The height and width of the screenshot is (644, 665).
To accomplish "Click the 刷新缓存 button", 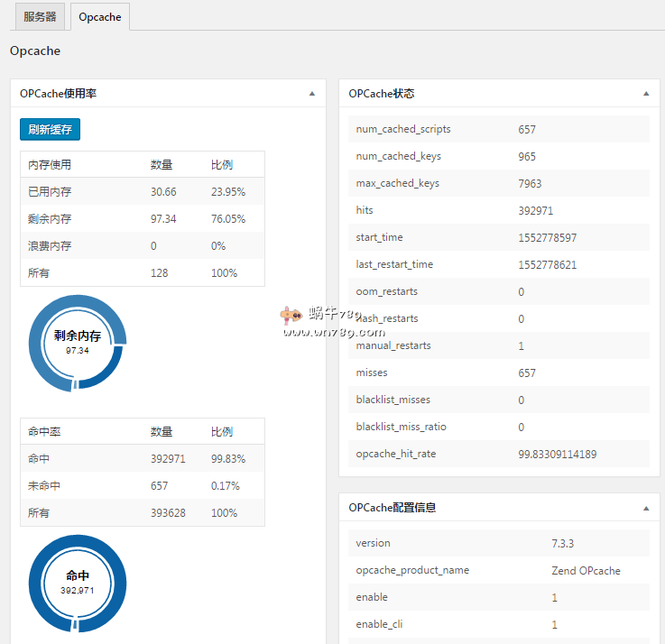I will pos(50,130).
